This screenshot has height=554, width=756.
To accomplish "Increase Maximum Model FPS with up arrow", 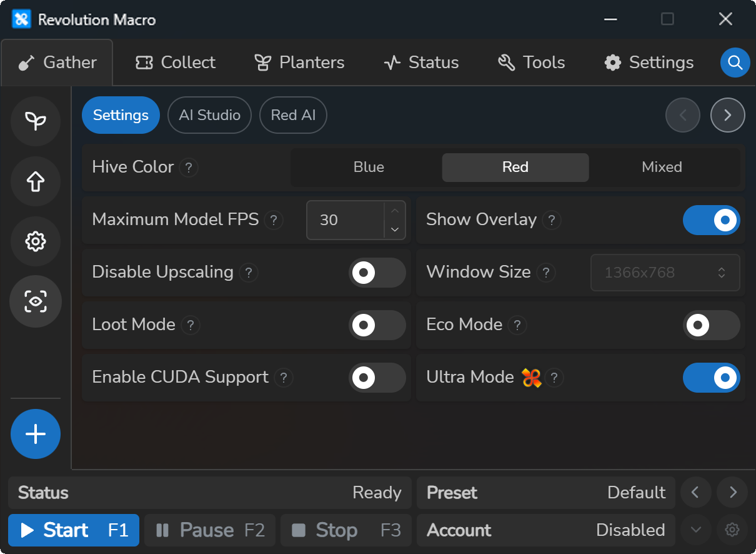I will pyautogui.click(x=395, y=211).
